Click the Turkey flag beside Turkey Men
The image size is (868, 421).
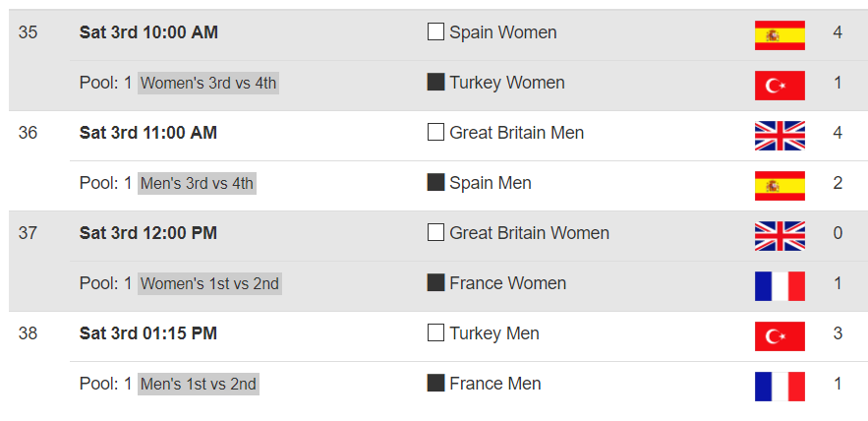[x=780, y=335]
